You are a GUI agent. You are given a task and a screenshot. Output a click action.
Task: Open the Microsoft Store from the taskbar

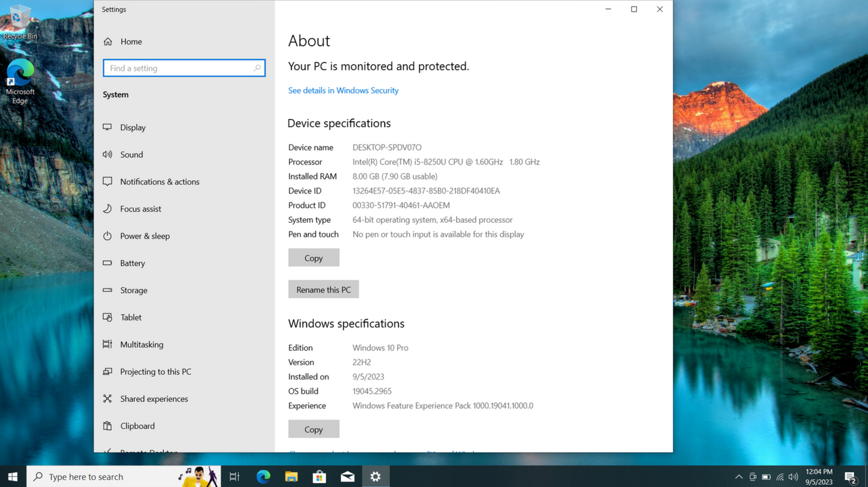pos(319,476)
